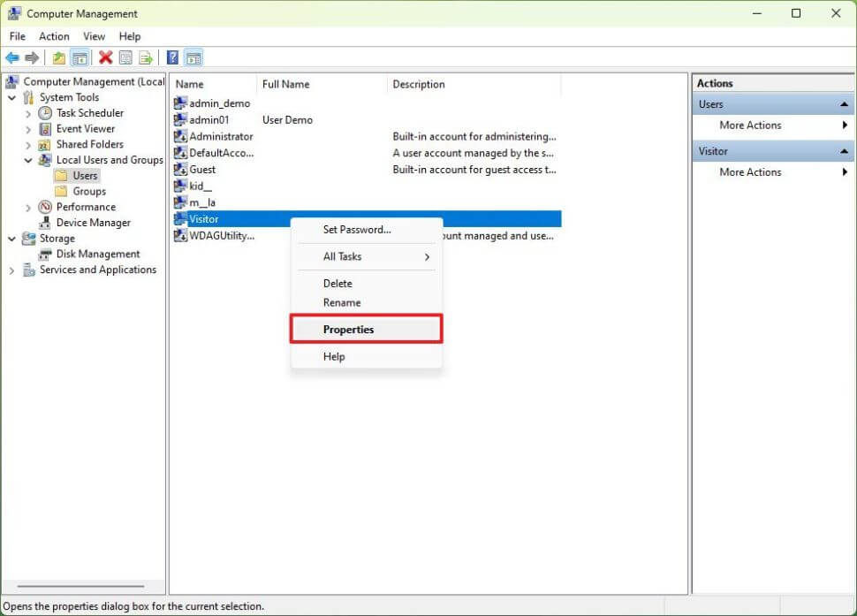The width and height of the screenshot is (857, 616).
Task: Toggle the console tree pane icon
Action: (80, 57)
